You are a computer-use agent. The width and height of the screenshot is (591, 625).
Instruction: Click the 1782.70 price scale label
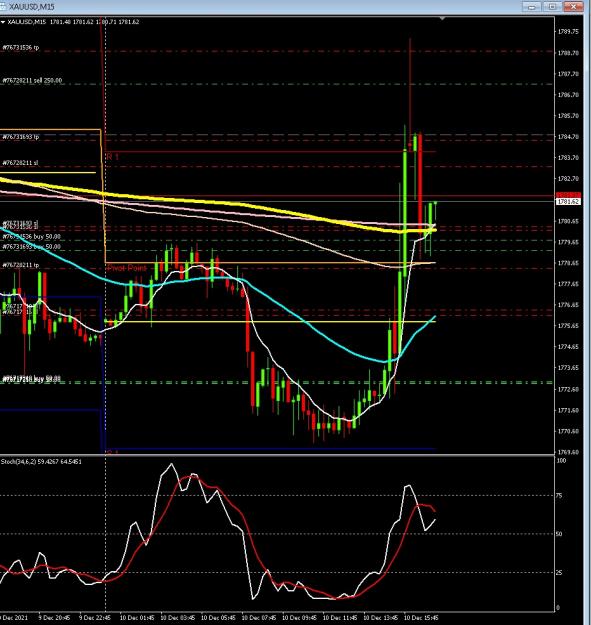(x=568, y=179)
